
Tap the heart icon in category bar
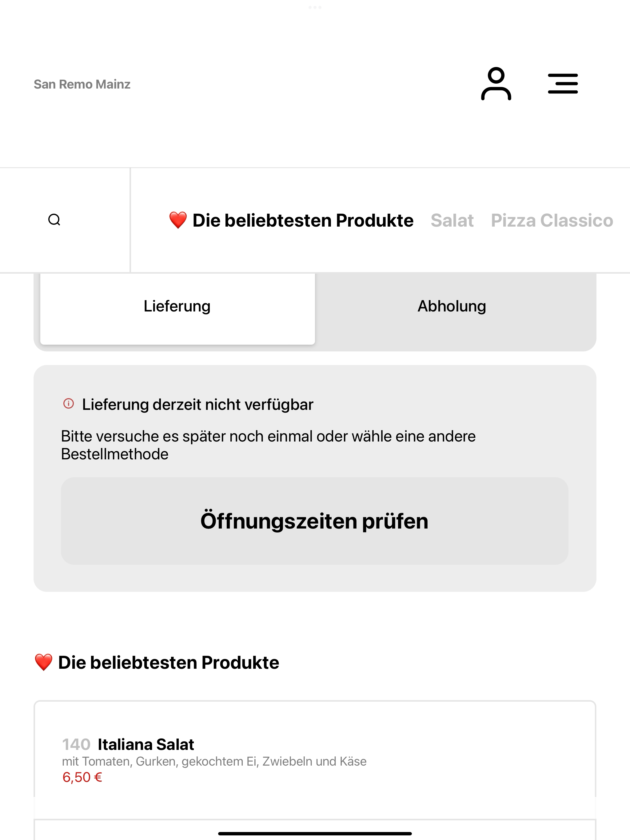(x=178, y=220)
